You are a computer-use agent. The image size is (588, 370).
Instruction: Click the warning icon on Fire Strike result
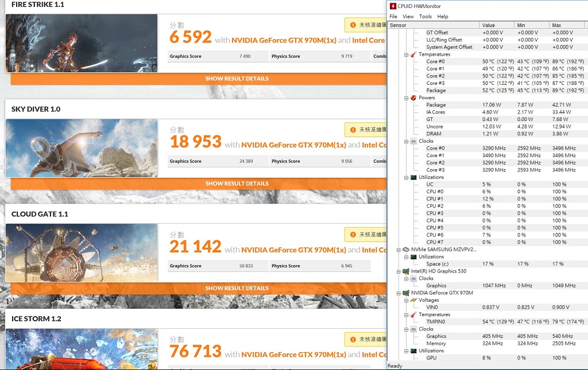(353, 25)
